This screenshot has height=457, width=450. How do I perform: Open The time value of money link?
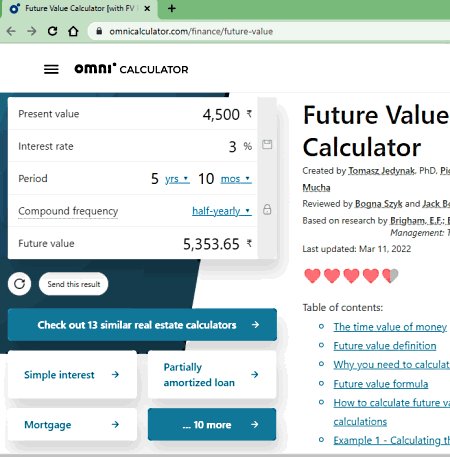pyautogui.click(x=390, y=327)
